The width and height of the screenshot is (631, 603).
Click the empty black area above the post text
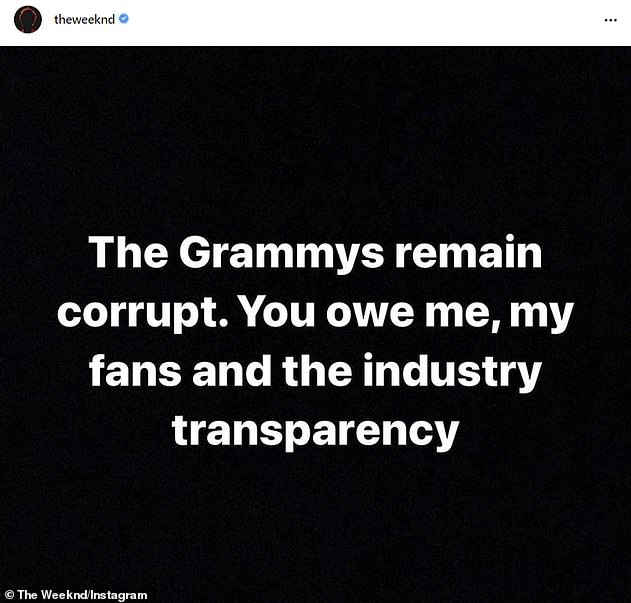click(315, 130)
